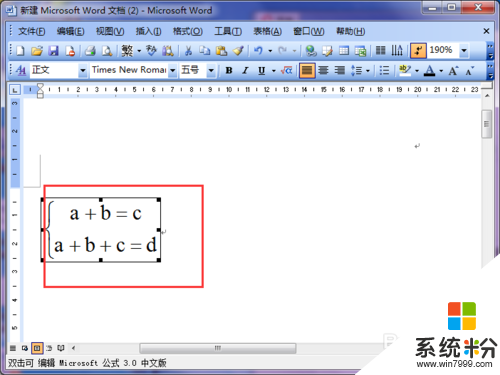This screenshot has height=375, width=500.
Task: Click the Redo arrow icon
Action: click(283, 51)
